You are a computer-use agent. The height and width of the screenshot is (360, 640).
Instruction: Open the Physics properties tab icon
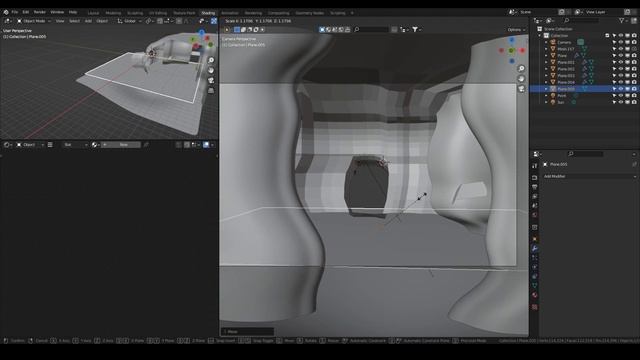click(535, 267)
